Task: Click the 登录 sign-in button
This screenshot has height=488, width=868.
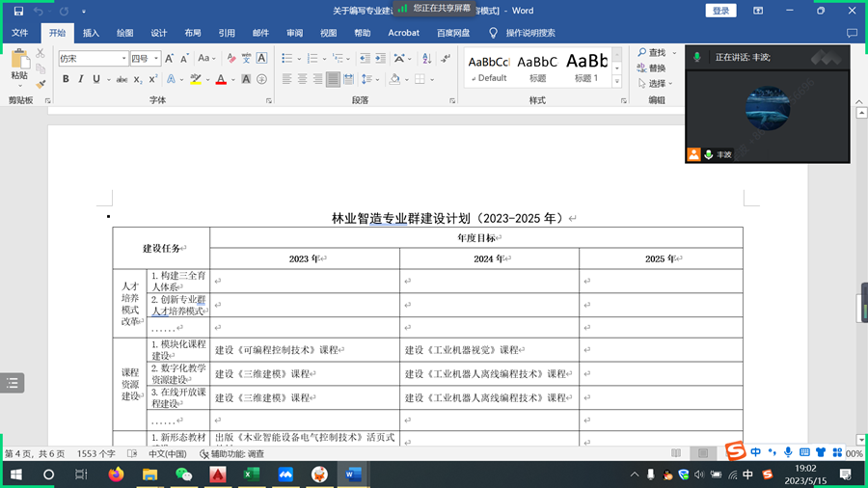Action: 720,11
